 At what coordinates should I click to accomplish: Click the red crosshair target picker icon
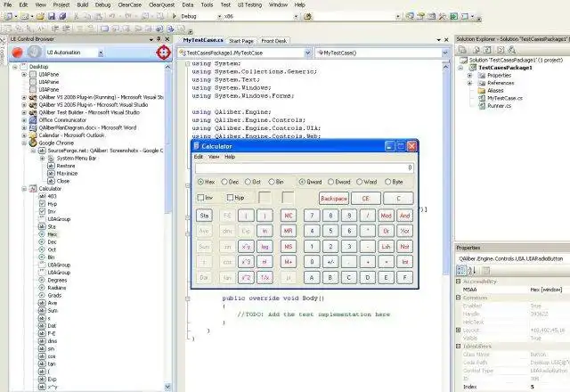[164, 53]
